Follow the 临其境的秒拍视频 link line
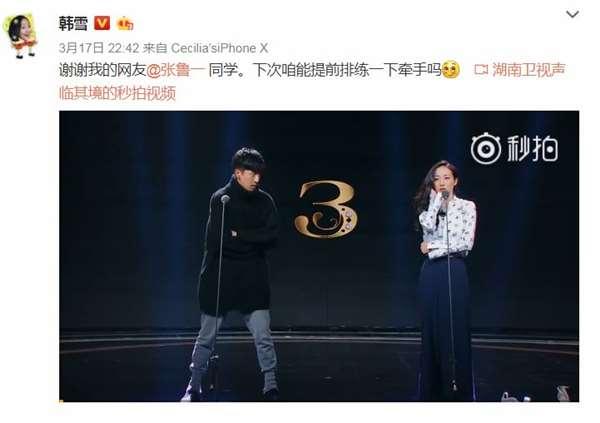The height and width of the screenshot is (423, 600). click(117, 93)
